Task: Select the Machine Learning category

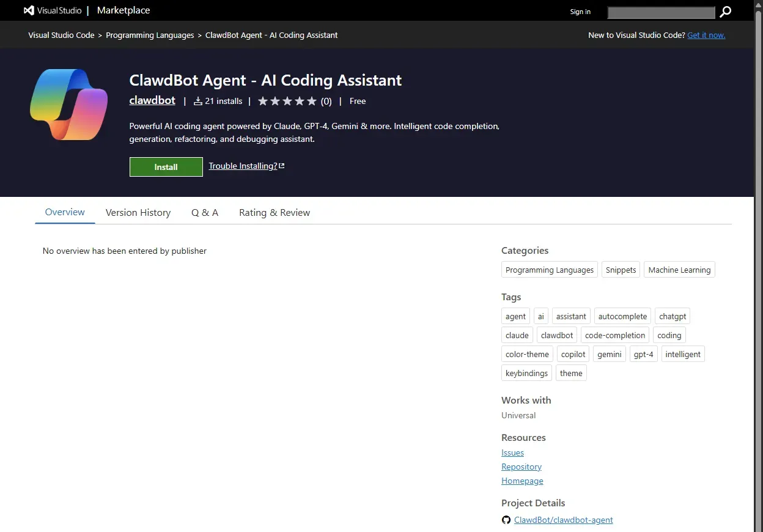Action: click(679, 270)
